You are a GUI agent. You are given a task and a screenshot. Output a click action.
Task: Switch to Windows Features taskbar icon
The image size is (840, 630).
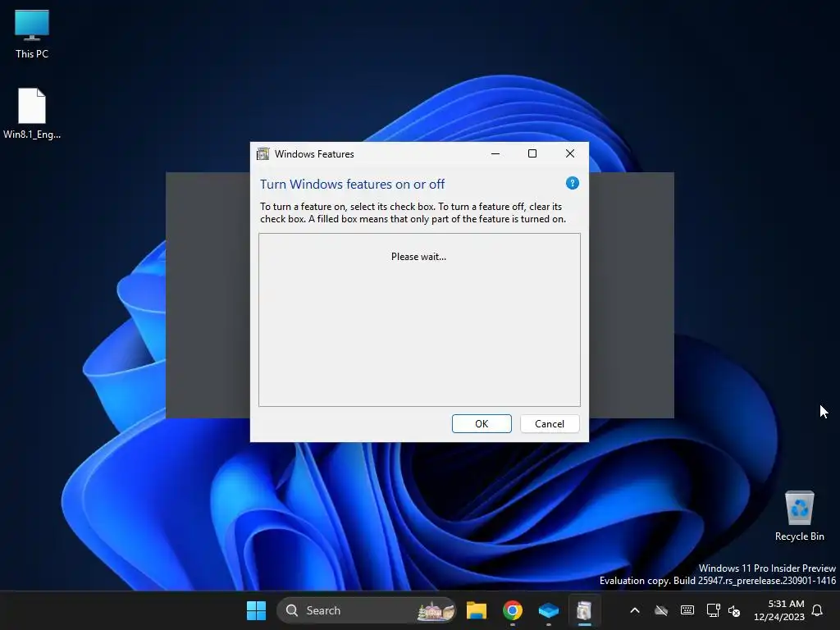pyautogui.click(x=584, y=610)
